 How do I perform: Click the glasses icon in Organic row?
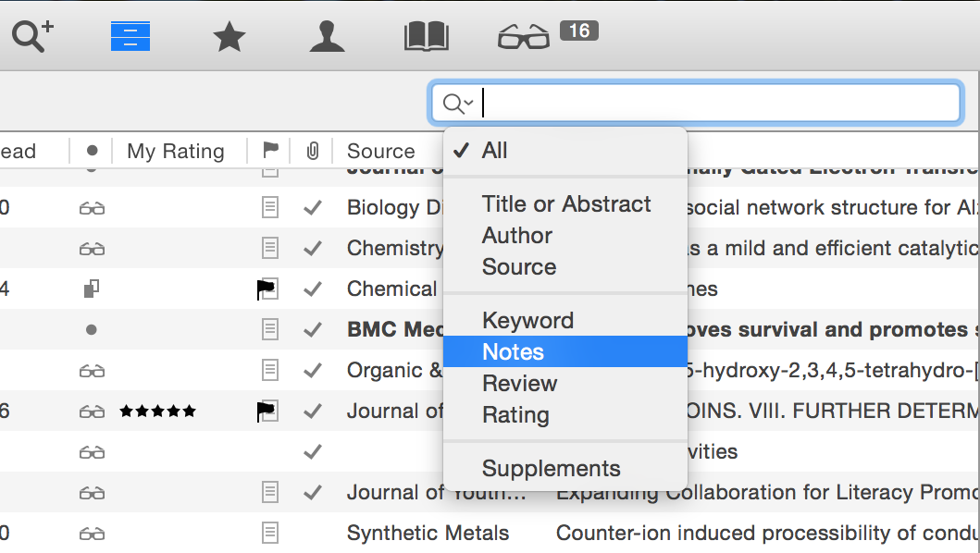pos(92,372)
